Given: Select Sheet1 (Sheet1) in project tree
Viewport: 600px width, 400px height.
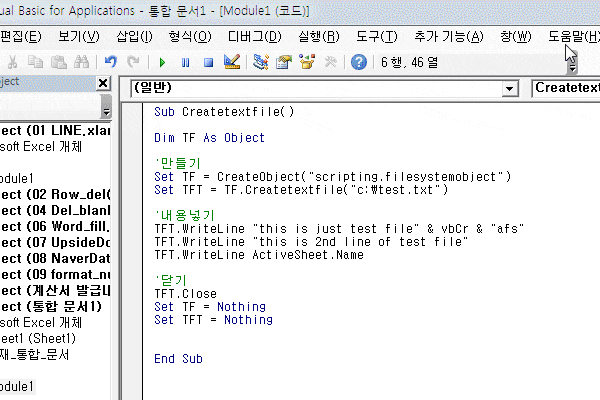Looking at the screenshot, I should coord(38,338).
